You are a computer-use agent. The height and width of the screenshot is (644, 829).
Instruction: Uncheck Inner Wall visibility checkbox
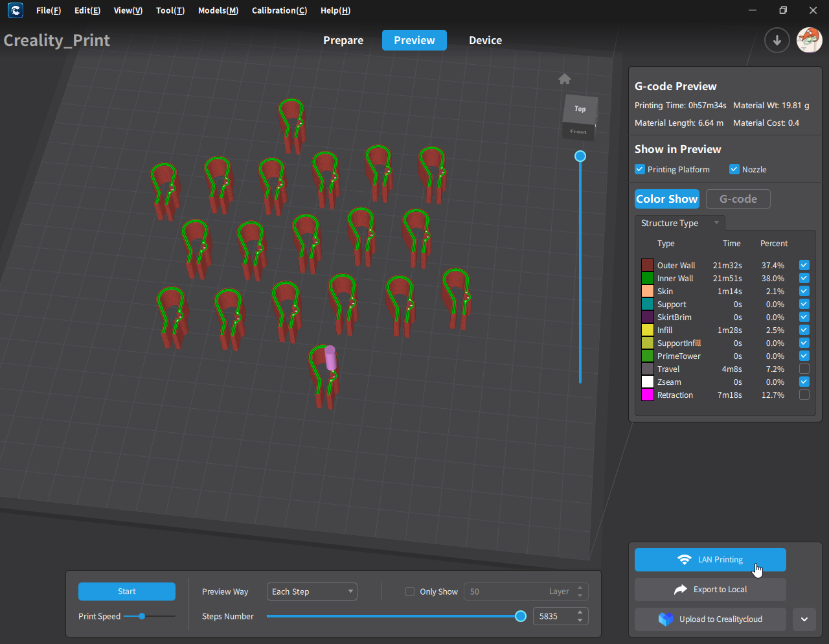pos(804,278)
